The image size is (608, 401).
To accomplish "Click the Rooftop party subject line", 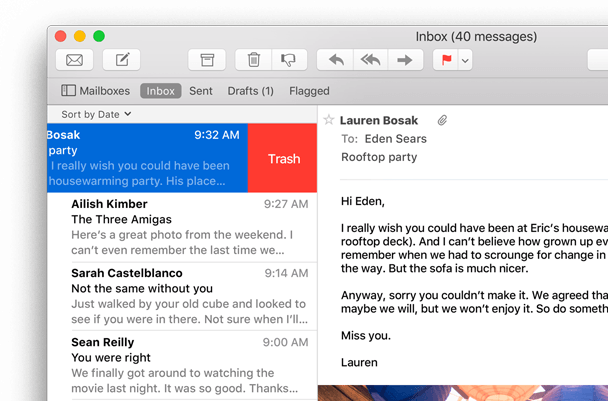I will [x=379, y=157].
